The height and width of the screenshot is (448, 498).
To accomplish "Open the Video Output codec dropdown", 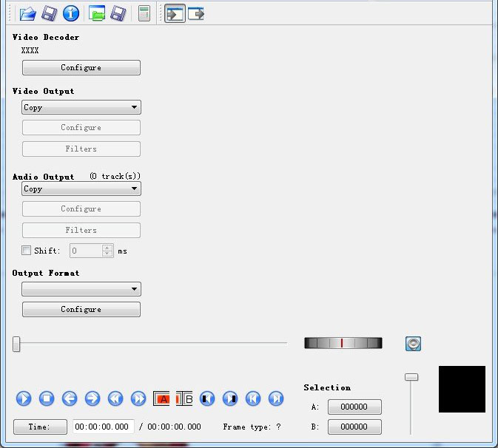I will (x=81, y=107).
